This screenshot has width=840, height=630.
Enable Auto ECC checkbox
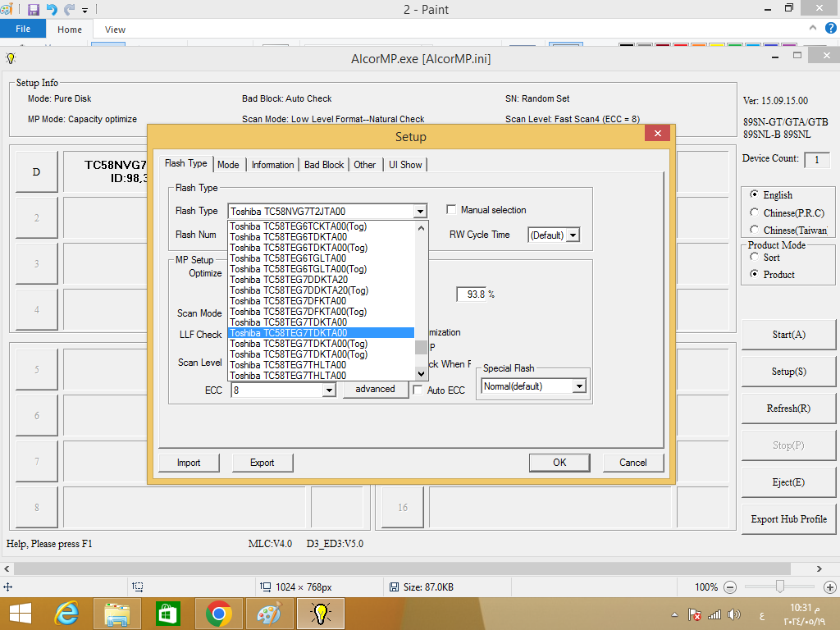pyautogui.click(x=418, y=390)
